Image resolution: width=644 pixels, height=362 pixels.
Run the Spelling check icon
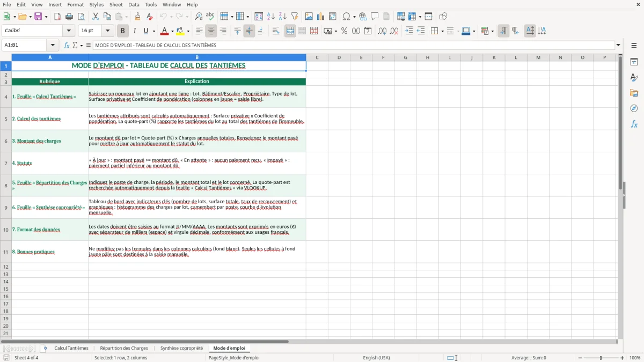click(x=210, y=17)
